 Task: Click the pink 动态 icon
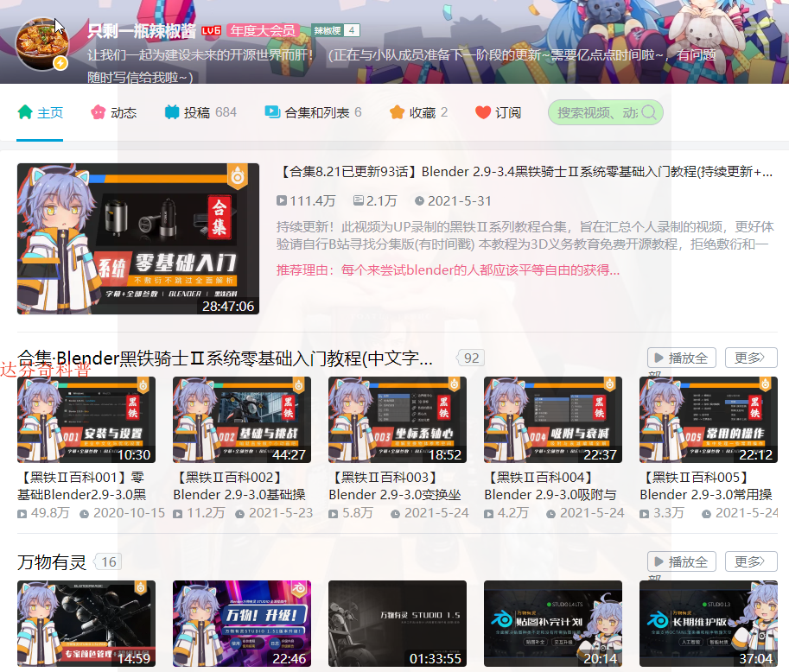(99, 112)
